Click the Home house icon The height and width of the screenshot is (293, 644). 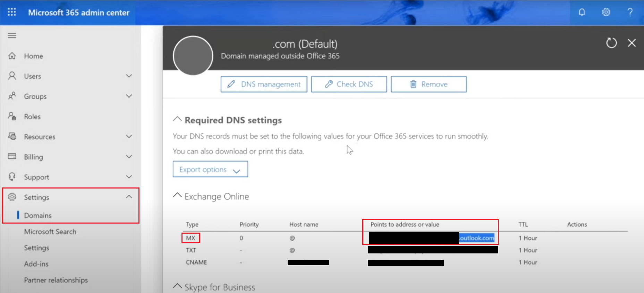coord(12,56)
